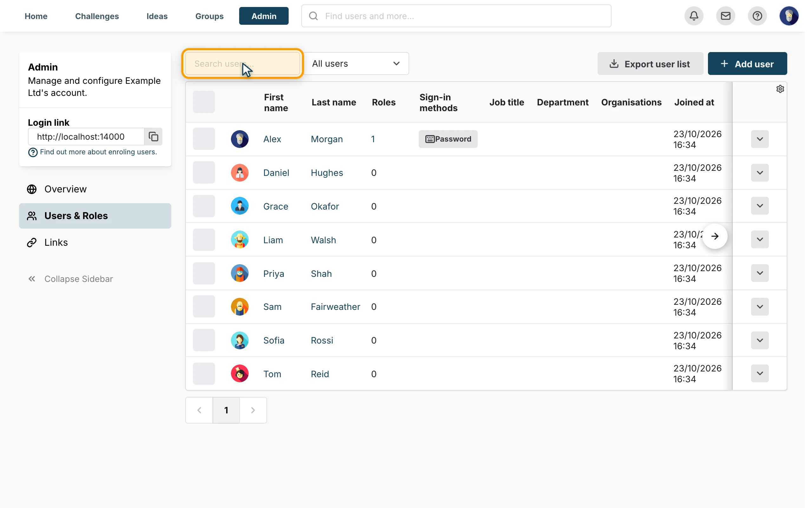Click the Add user button
The image size is (812, 508).
tap(747, 63)
